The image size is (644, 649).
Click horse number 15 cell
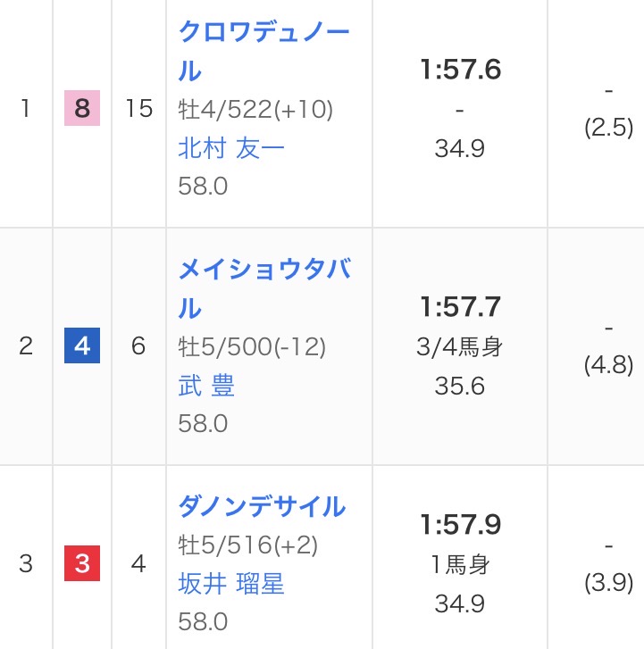coord(138,109)
